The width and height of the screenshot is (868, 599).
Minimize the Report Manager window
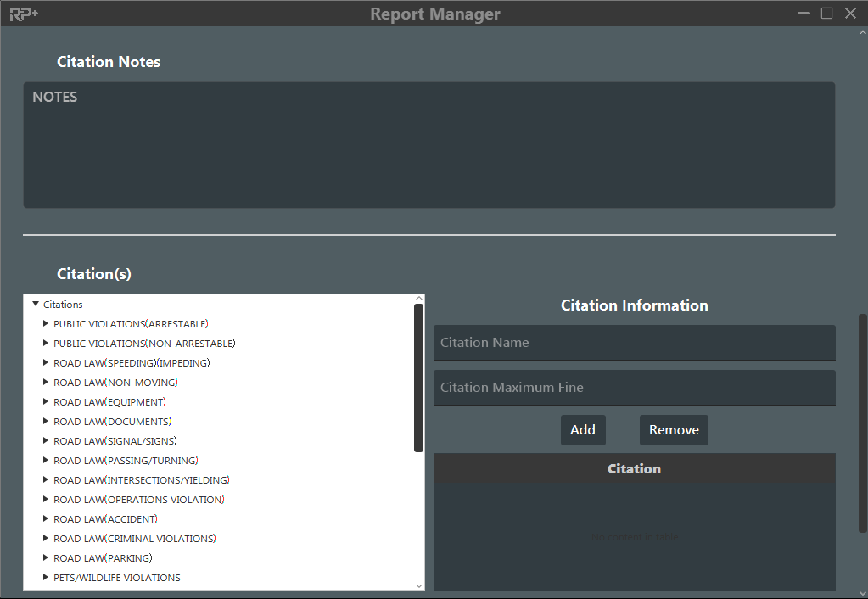tap(804, 14)
